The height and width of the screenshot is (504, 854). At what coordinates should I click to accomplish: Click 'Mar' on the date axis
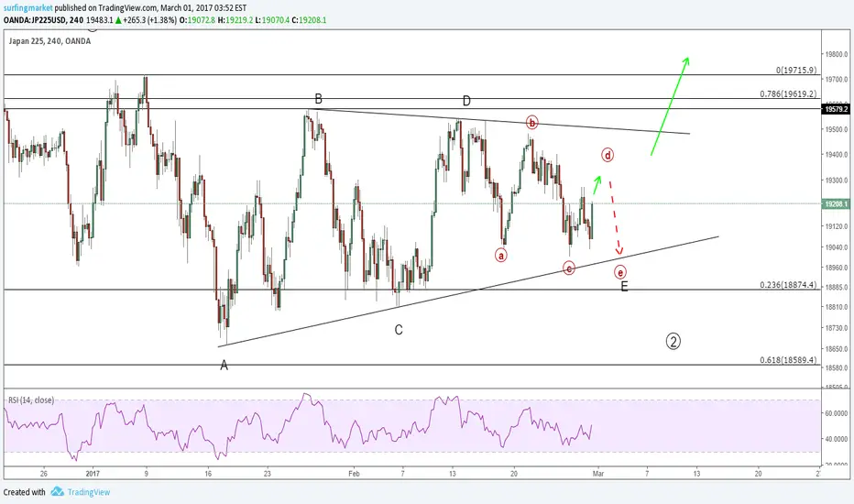(x=598, y=474)
